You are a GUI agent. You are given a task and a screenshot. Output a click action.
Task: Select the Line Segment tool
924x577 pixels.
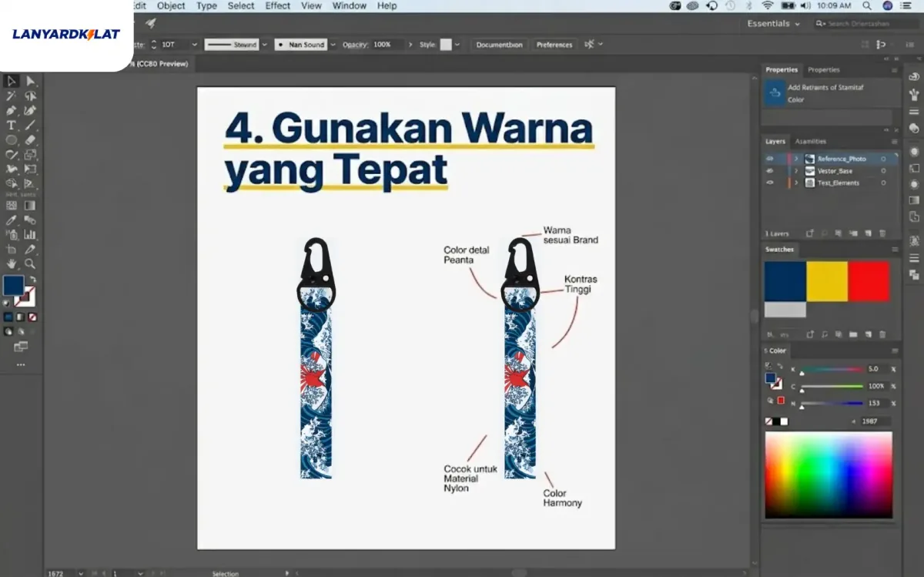pyautogui.click(x=31, y=126)
